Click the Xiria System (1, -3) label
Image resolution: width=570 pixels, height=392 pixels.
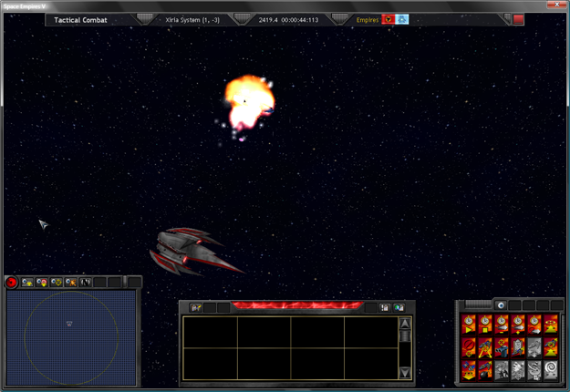click(x=192, y=20)
